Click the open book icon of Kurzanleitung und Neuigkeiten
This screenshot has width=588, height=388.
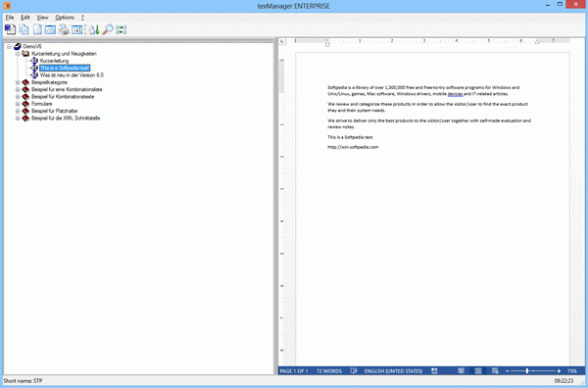tap(25, 54)
